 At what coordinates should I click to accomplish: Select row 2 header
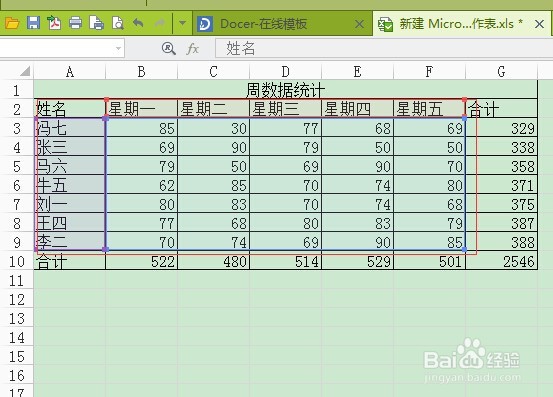click(17, 110)
